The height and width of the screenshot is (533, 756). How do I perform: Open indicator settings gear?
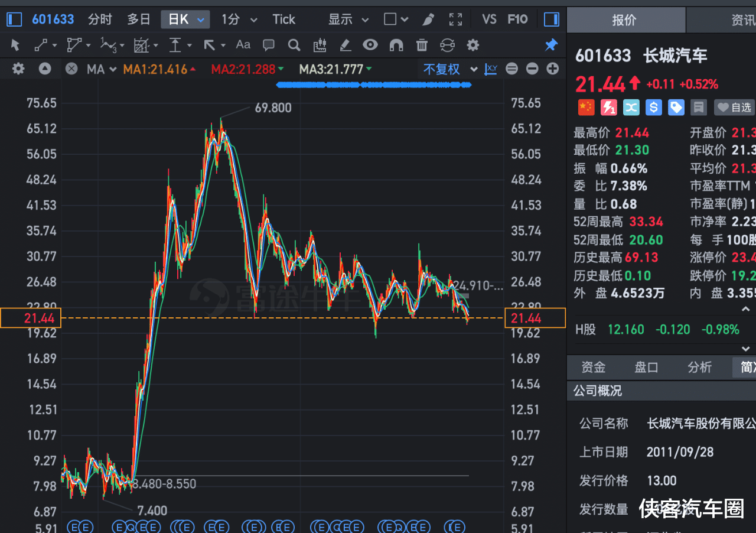18,69
